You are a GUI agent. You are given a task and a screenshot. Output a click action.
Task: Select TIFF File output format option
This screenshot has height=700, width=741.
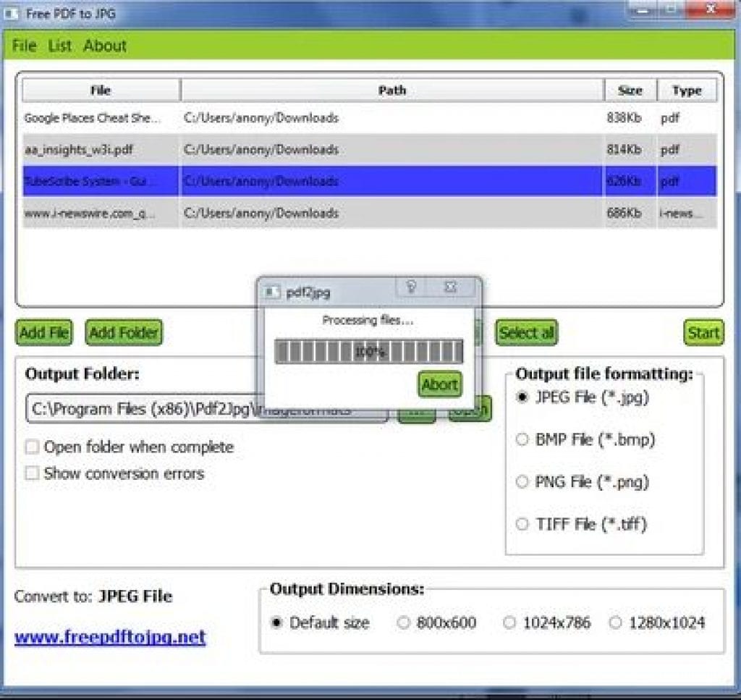pyautogui.click(x=522, y=525)
